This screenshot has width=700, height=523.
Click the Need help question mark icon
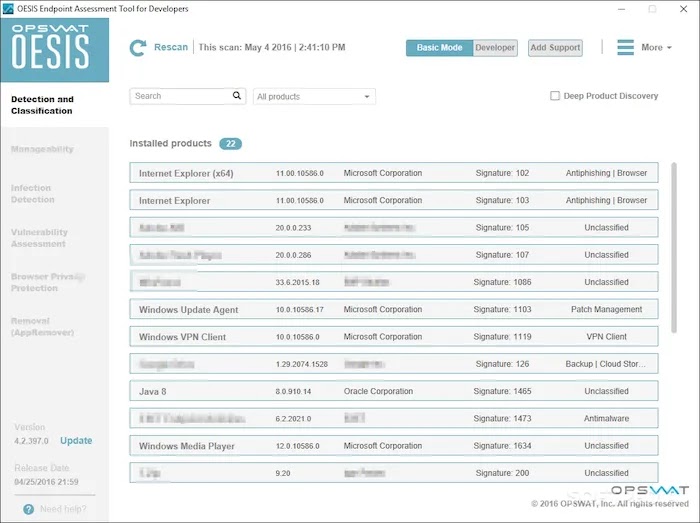coord(29,509)
